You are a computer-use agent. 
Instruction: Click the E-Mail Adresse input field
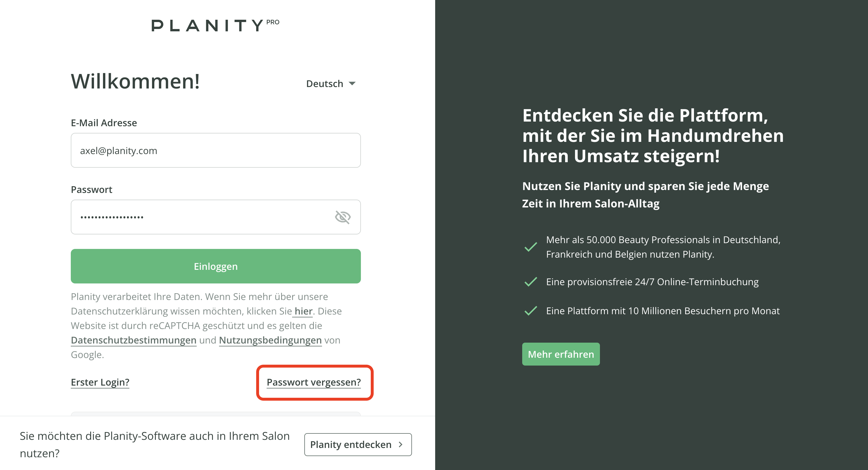coord(216,150)
